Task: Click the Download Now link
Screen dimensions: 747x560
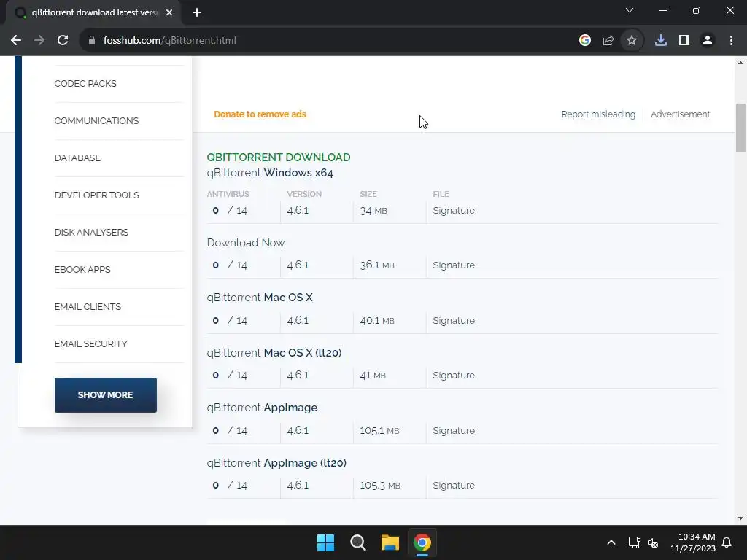Action: point(246,243)
